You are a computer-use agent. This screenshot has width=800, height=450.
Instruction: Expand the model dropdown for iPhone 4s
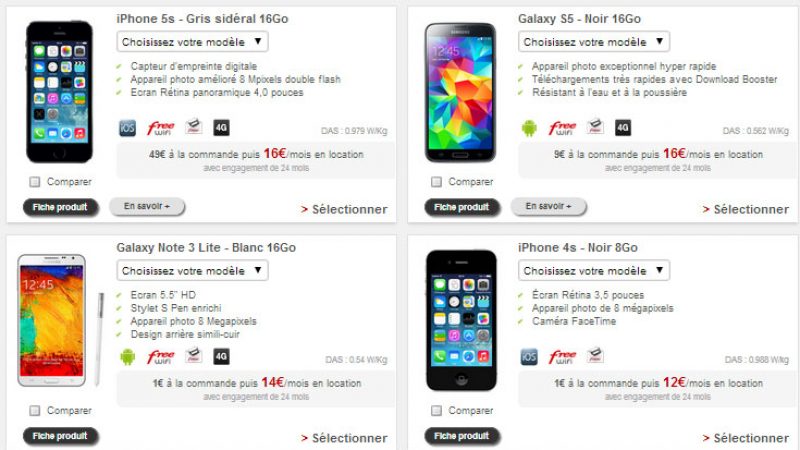tap(594, 270)
